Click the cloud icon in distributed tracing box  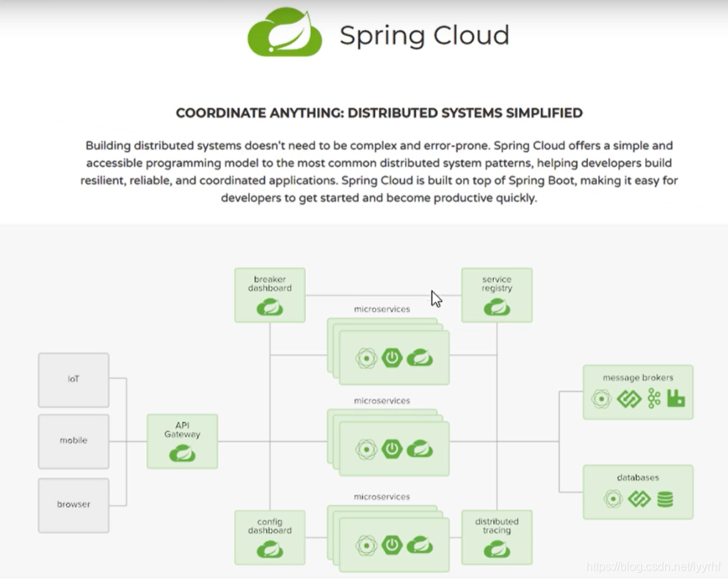click(497, 549)
